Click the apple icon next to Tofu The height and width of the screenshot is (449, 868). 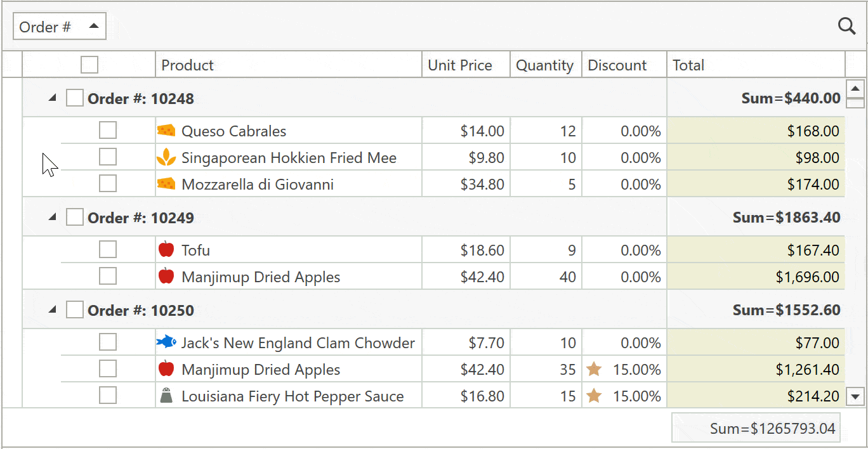click(x=166, y=249)
